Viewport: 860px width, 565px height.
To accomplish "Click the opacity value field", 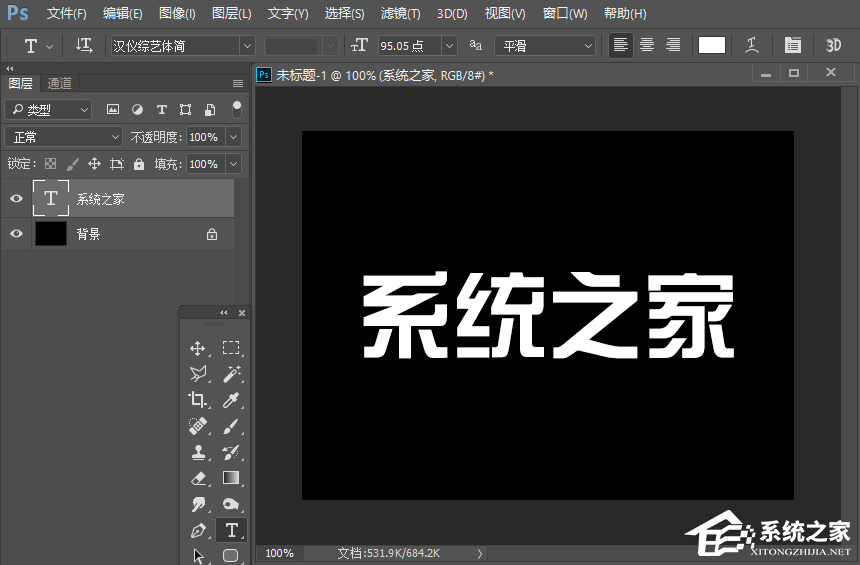I will tap(206, 137).
